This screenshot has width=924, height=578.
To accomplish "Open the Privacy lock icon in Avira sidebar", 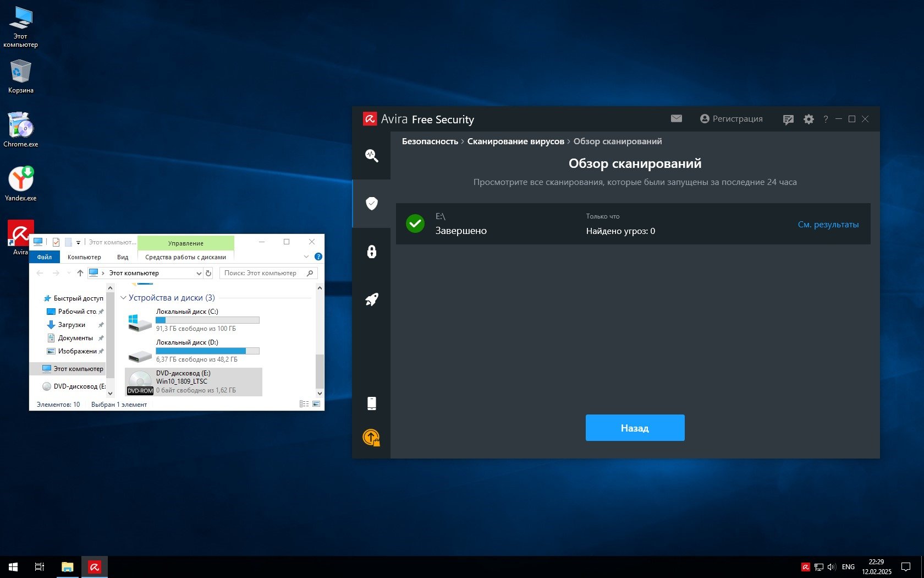I will click(x=372, y=252).
